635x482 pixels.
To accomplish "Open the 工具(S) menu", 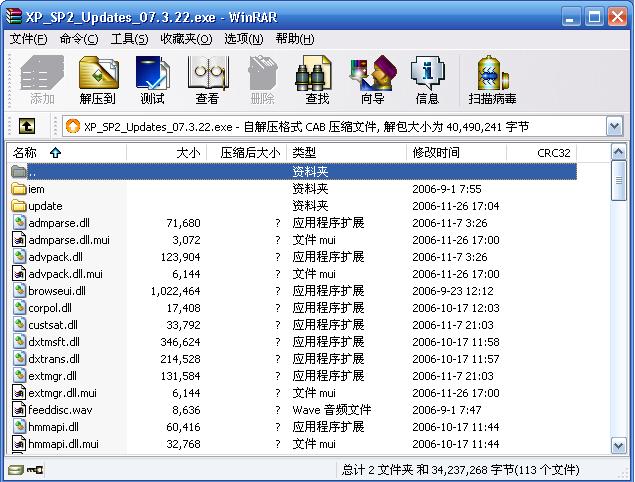I will point(129,39).
